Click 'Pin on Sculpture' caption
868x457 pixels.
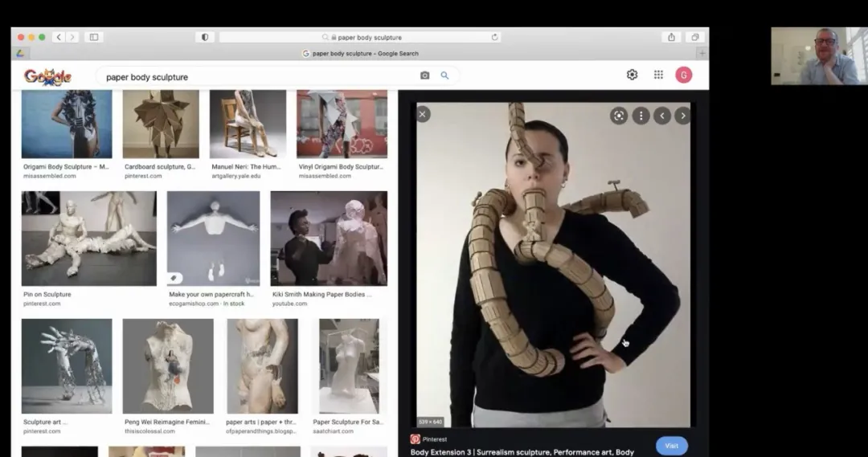47,294
